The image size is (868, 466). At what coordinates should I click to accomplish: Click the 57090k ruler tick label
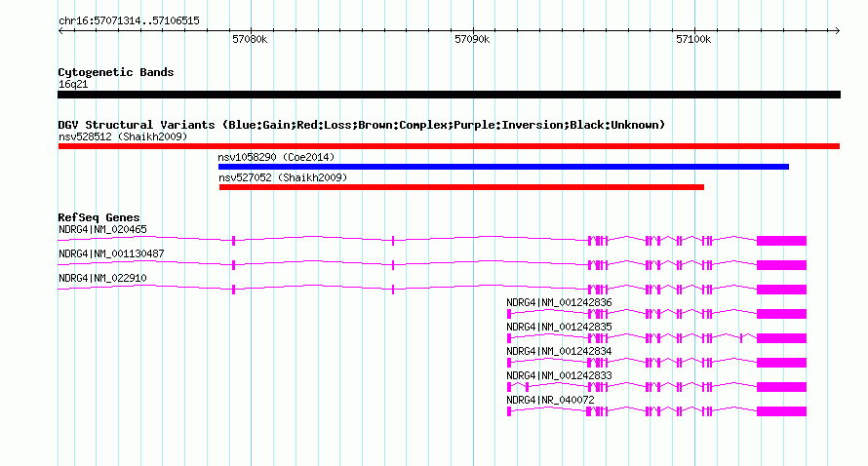(472, 40)
